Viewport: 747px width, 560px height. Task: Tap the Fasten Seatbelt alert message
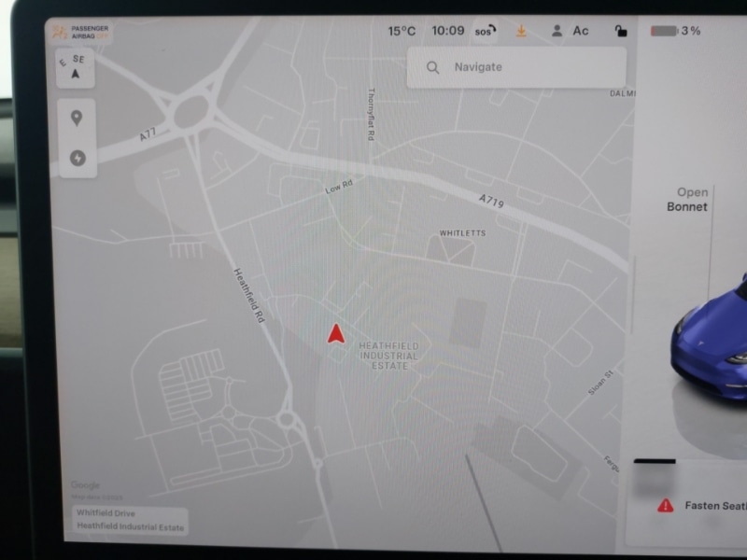tap(715, 505)
